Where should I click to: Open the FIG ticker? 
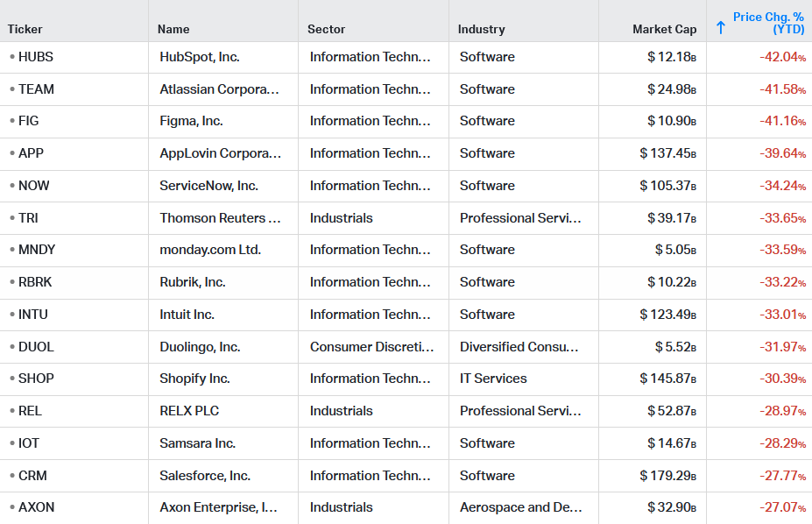coord(29,121)
